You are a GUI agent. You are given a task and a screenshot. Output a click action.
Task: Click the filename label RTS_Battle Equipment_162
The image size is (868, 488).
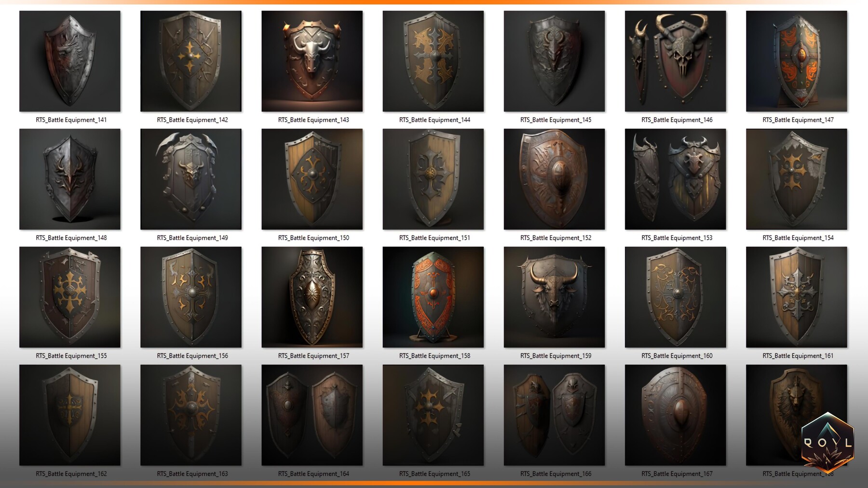[x=70, y=474]
